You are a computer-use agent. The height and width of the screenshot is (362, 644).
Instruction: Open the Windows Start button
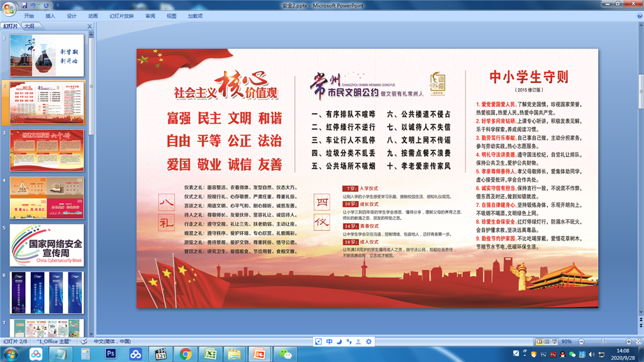pyautogui.click(x=10, y=354)
